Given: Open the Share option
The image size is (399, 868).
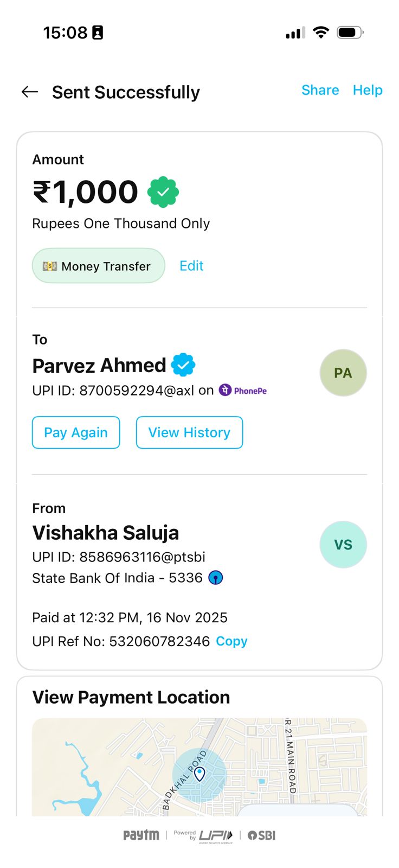Looking at the screenshot, I should click(320, 90).
